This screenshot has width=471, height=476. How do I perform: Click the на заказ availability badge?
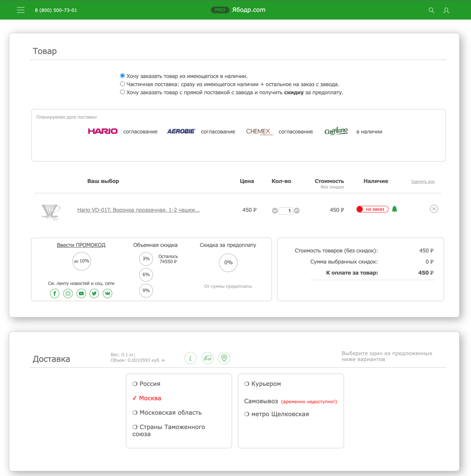[x=372, y=209]
